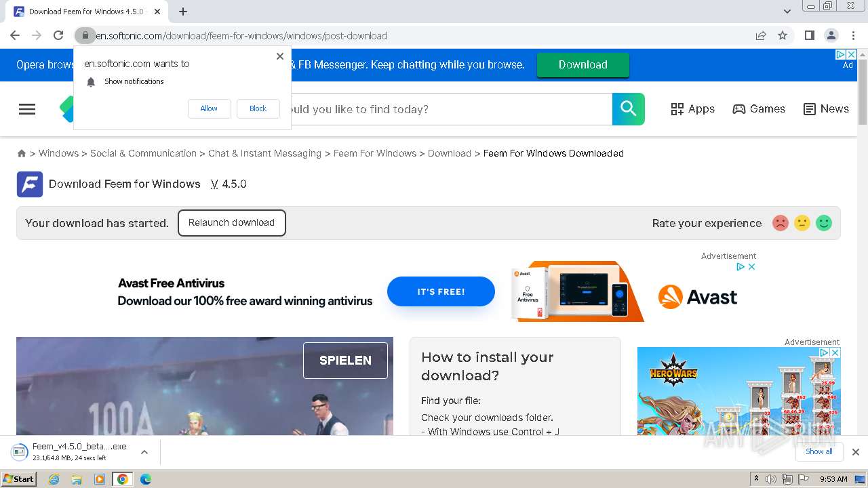Go back to the previous page
This screenshot has height=488, width=868.
pyautogui.click(x=15, y=35)
